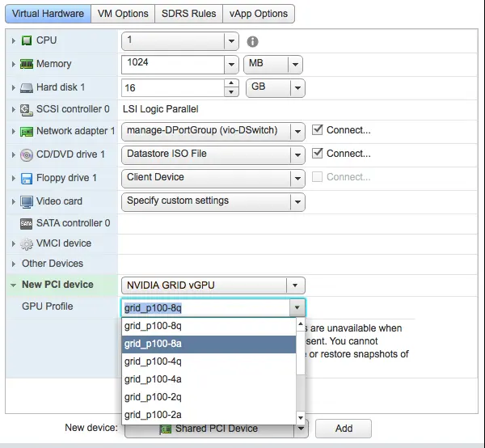Click the Hard disk 1 icon

[x=27, y=88]
